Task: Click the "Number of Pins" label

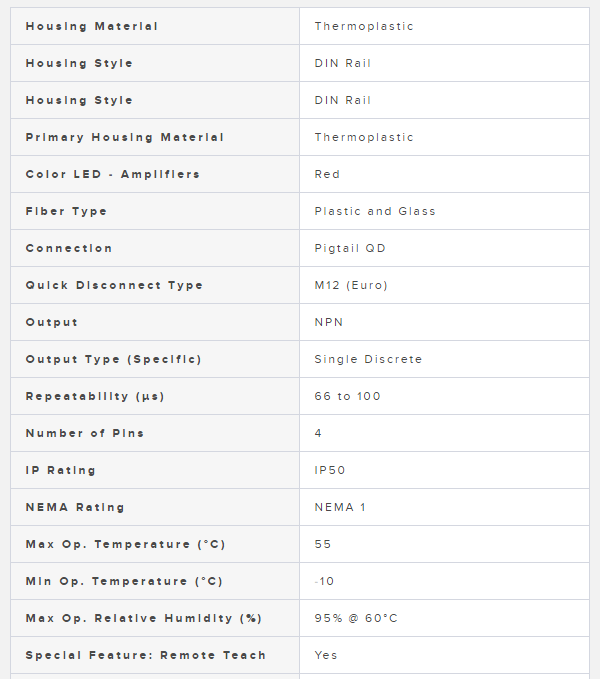Action: pos(84,433)
